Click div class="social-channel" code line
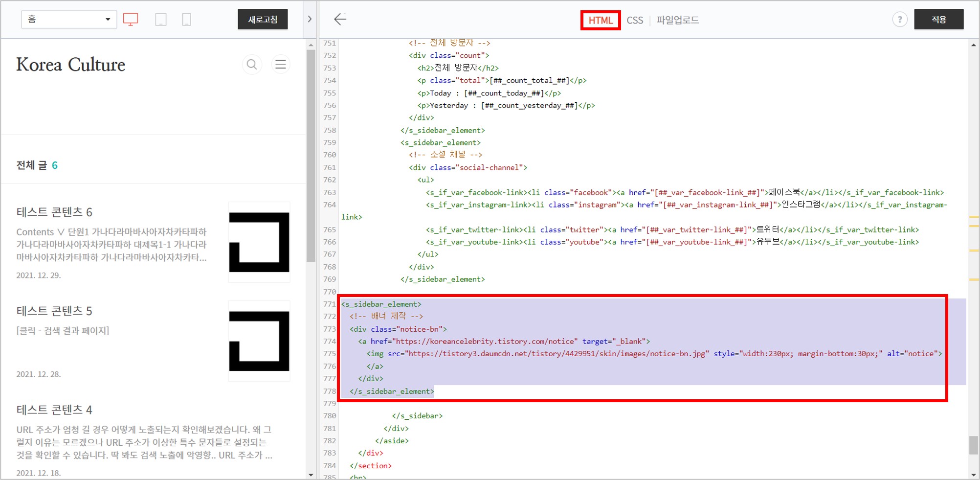The height and width of the screenshot is (480, 980). [468, 167]
